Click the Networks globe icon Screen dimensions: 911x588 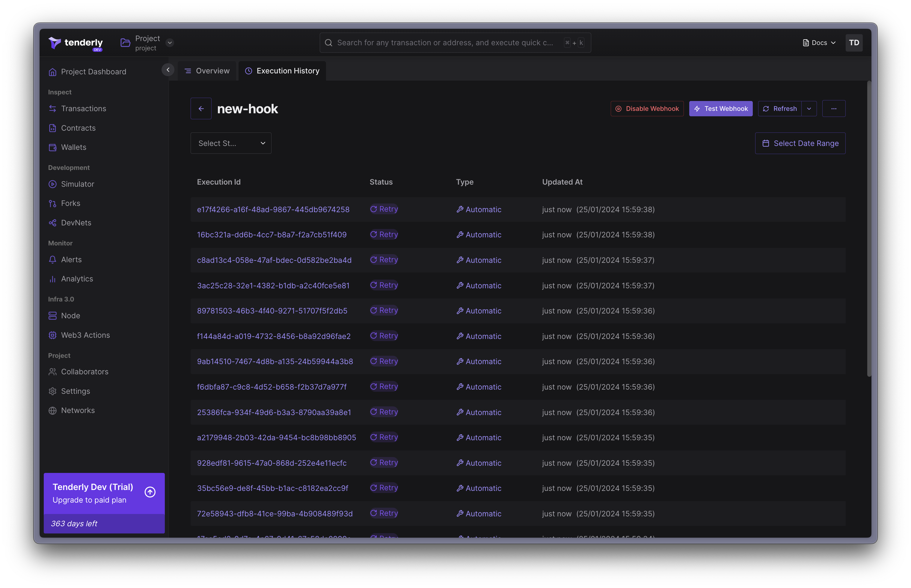(53, 411)
